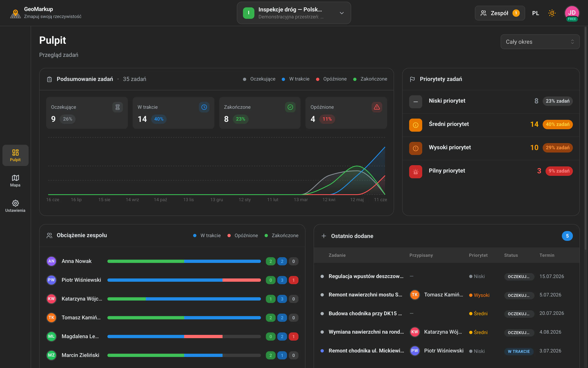The width and height of the screenshot is (588, 368).
Task: Click the hourglass icon in Oczekujące card
Action: point(117,107)
